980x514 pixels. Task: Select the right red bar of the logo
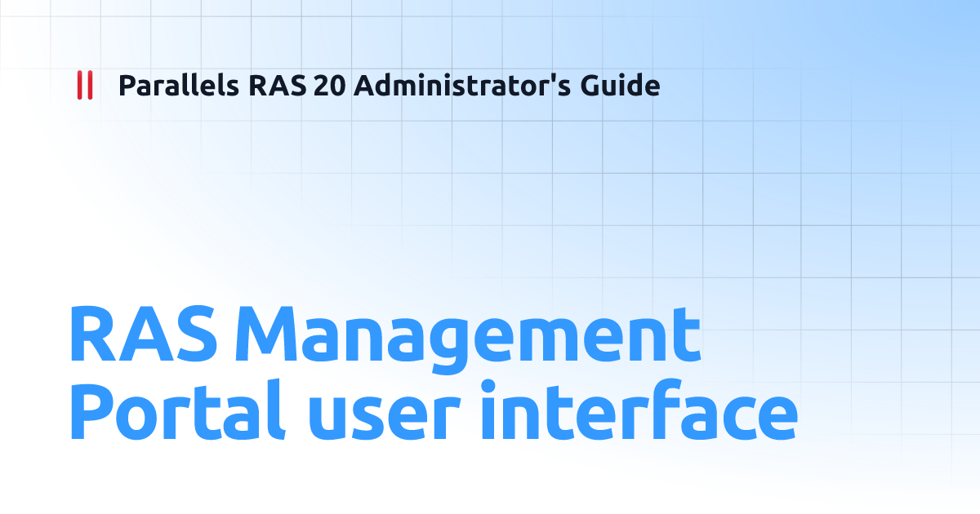90,84
